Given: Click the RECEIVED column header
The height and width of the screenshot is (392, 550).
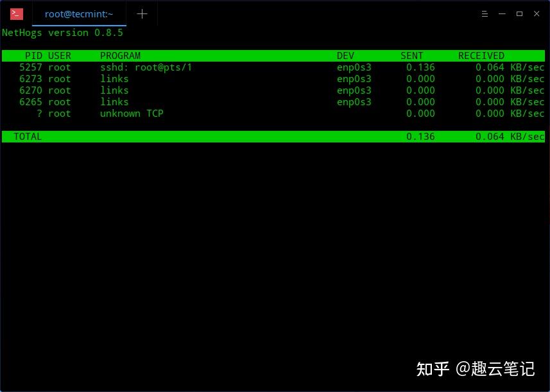Looking at the screenshot, I should 481,55.
